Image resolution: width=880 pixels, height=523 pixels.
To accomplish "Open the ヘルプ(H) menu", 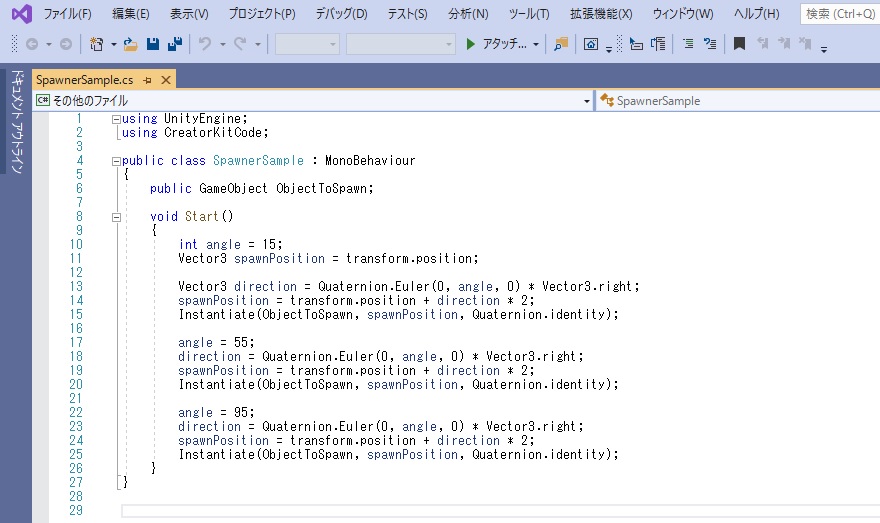I will (757, 13).
